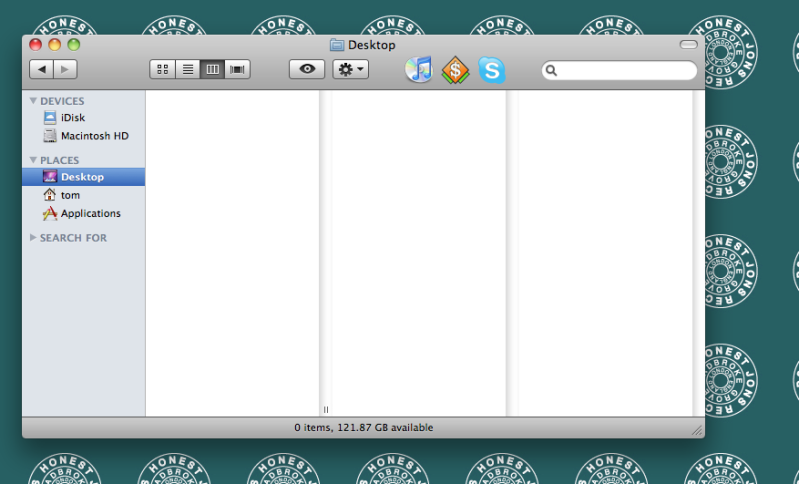Click the PLACES header label
This screenshot has height=484, width=799.
point(60,160)
